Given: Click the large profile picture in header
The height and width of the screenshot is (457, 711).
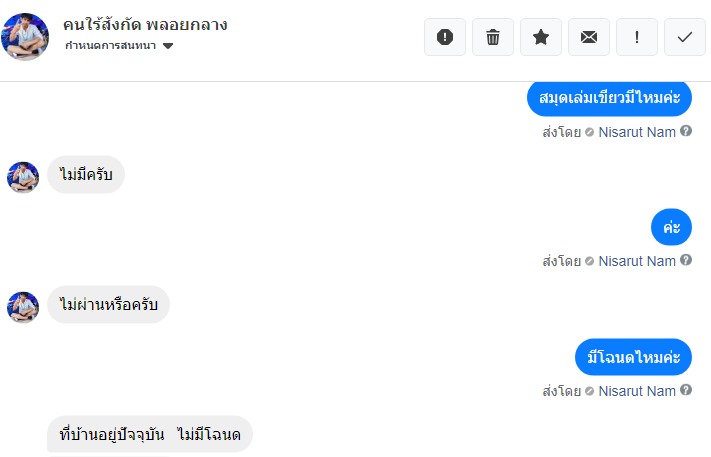Looking at the screenshot, I should click(26, 37).
